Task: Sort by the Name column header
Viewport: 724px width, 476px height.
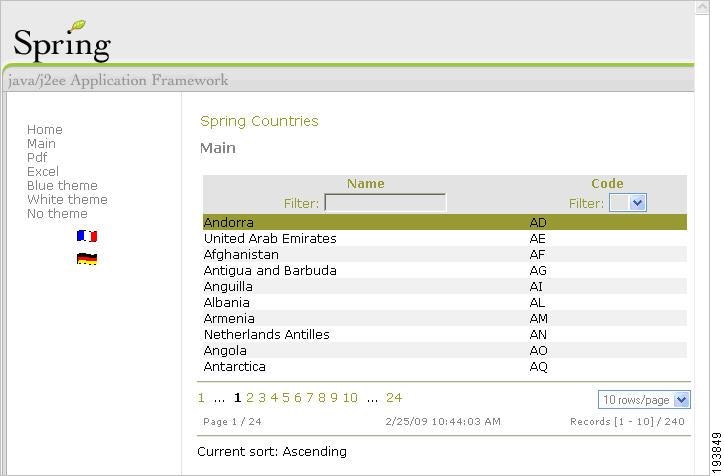Action: [366, 184]
